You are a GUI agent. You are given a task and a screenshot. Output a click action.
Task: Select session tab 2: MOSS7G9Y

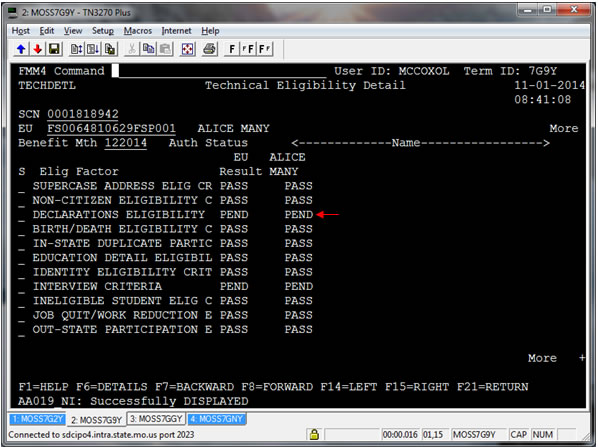coord(96,420)
